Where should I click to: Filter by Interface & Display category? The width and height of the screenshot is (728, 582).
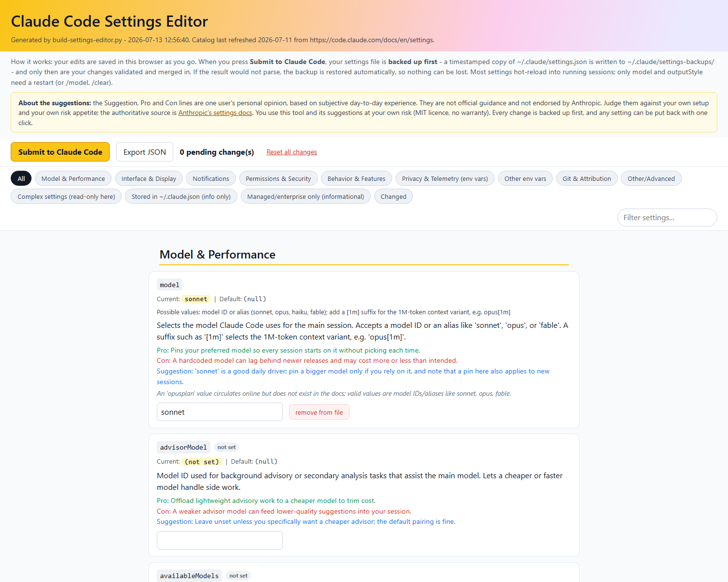point(149,178)
